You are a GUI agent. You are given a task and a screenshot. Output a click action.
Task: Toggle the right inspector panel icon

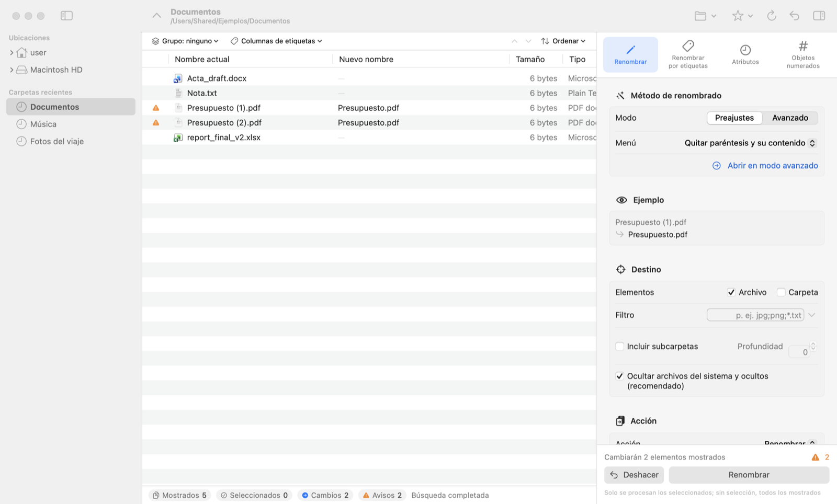819,16
